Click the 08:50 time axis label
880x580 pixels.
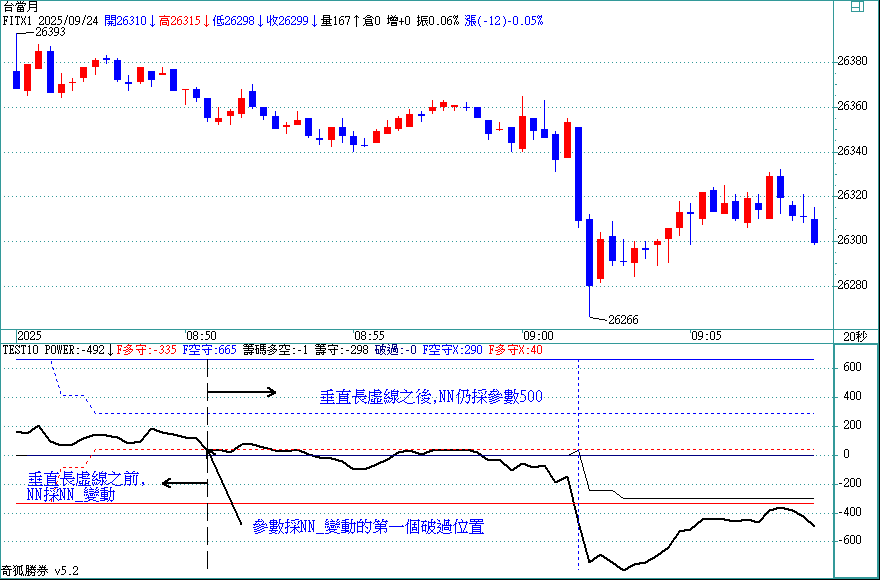pos(201,335)
